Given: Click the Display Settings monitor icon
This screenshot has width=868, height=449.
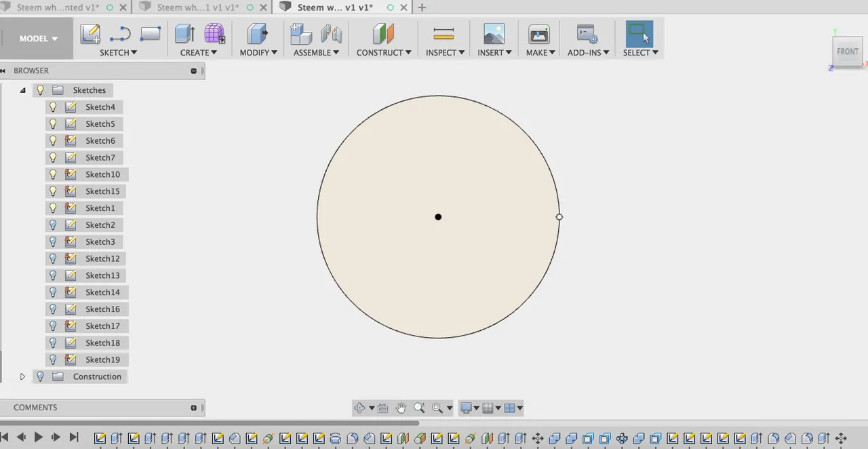Looking at the screenshot, I should [466, 408].
